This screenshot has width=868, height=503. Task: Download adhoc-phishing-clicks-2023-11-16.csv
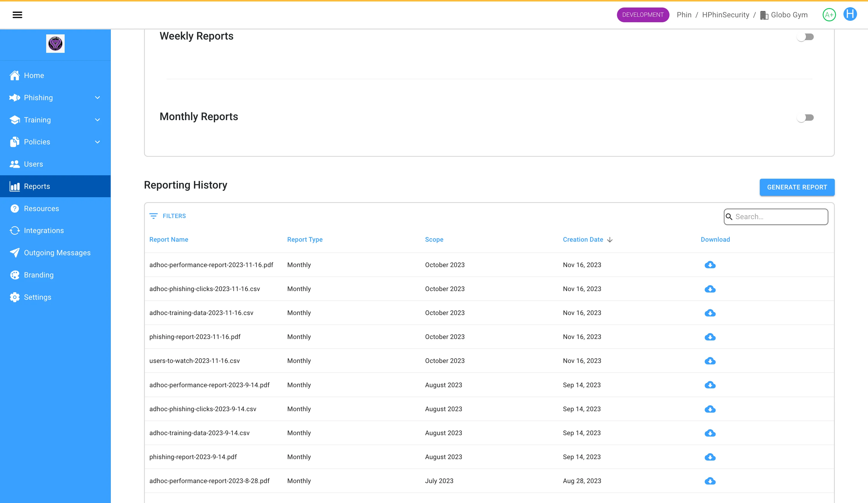[710, 289]
